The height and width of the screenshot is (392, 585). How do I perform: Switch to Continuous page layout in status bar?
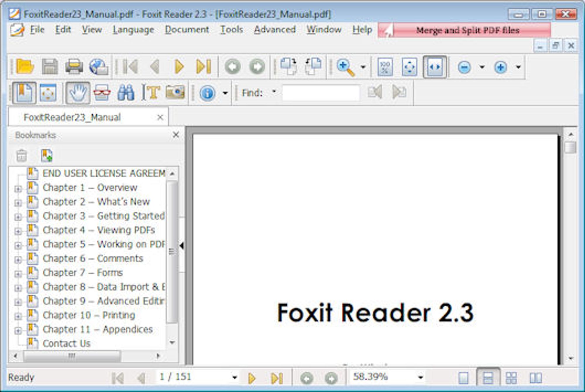coord(488,378)
